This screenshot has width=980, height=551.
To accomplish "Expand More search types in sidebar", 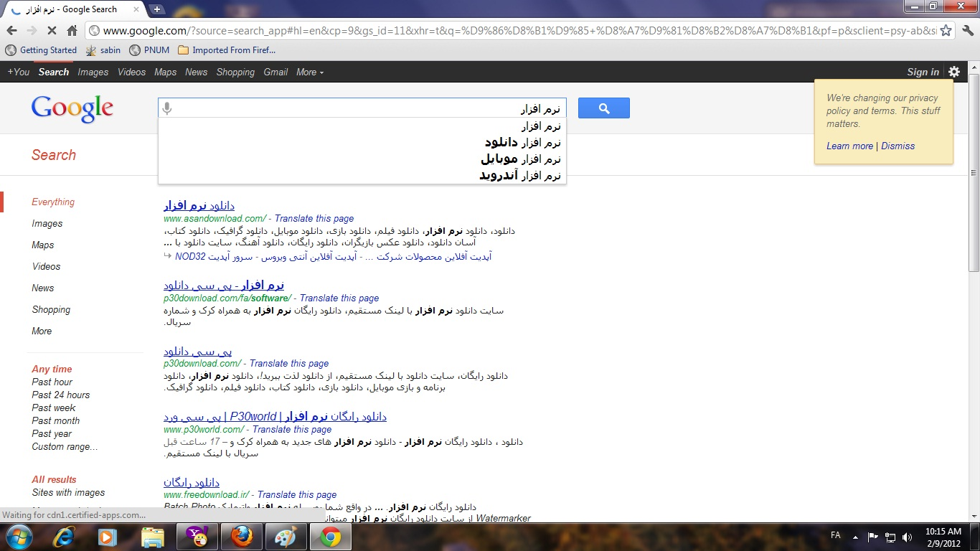I will tap(42, 331).
